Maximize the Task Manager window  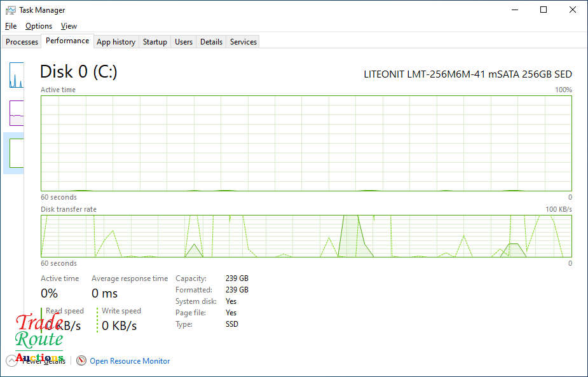pos(544,10)
